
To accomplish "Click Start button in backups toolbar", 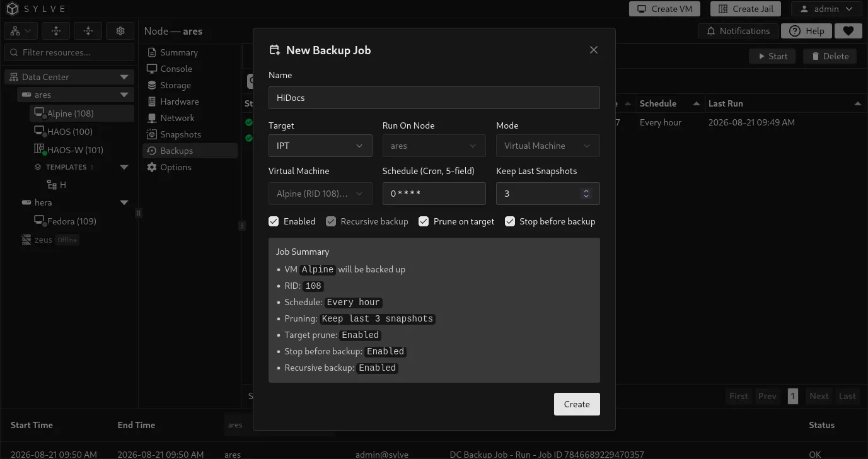I will click(772, 56).
